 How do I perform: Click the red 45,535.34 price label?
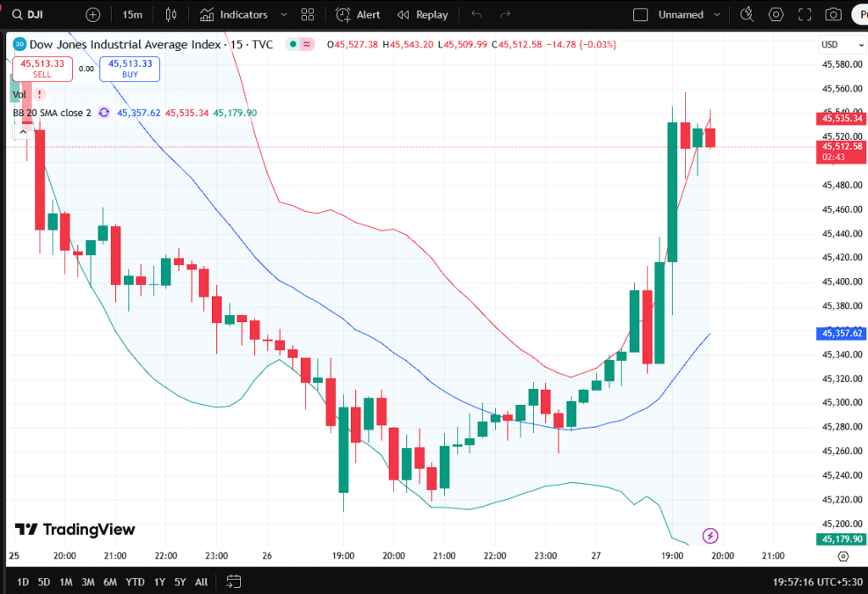[x=842, y=119]
